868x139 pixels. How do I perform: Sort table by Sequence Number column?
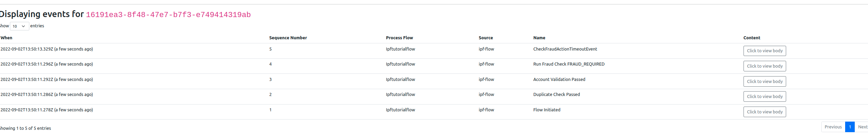pos(288,38)
